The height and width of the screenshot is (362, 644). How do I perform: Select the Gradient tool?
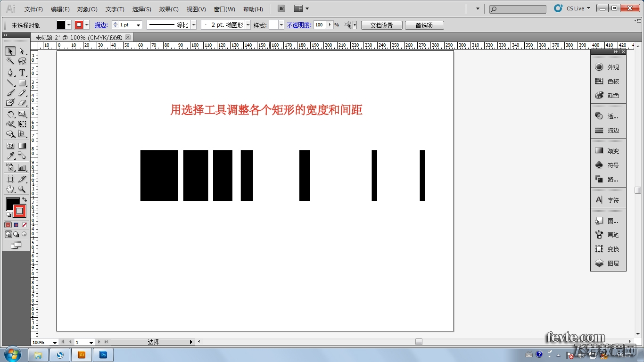point(22,146)
